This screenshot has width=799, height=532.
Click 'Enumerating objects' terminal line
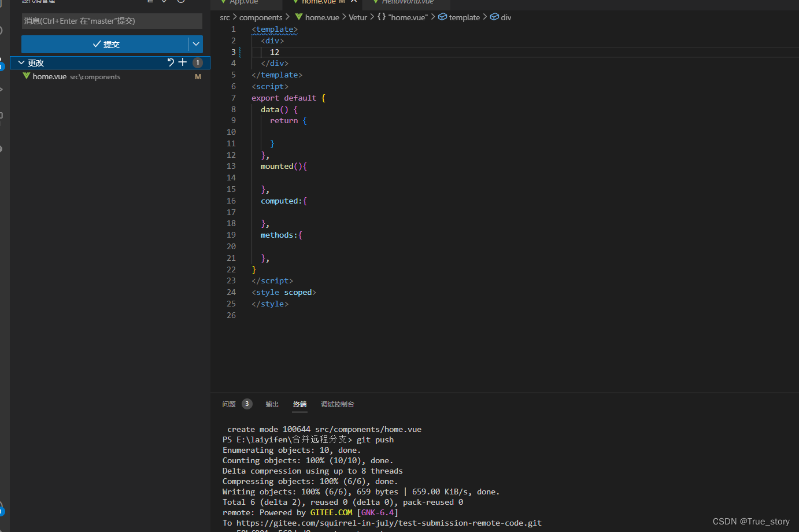pyautogui.click(x=292, y=450)
